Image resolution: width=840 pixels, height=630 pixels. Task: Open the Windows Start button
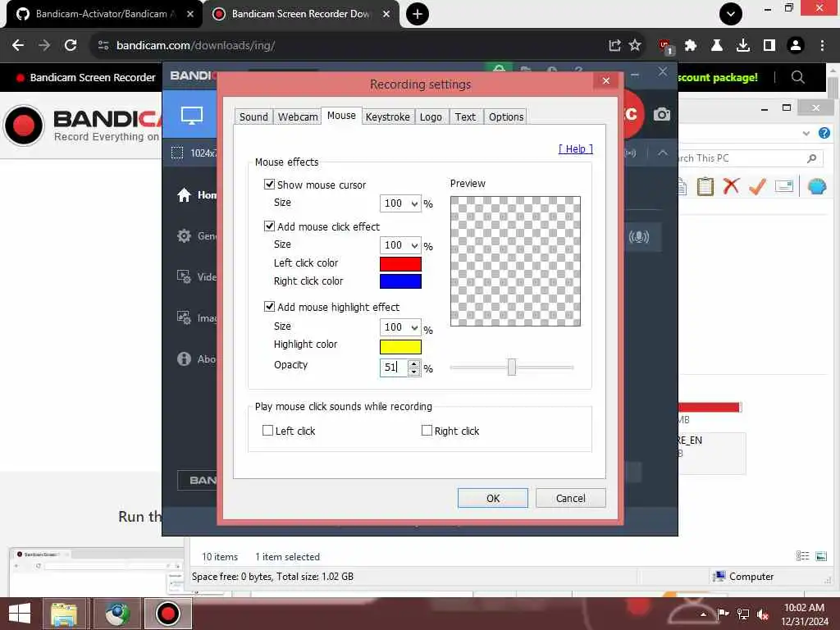tap(20, 614)
